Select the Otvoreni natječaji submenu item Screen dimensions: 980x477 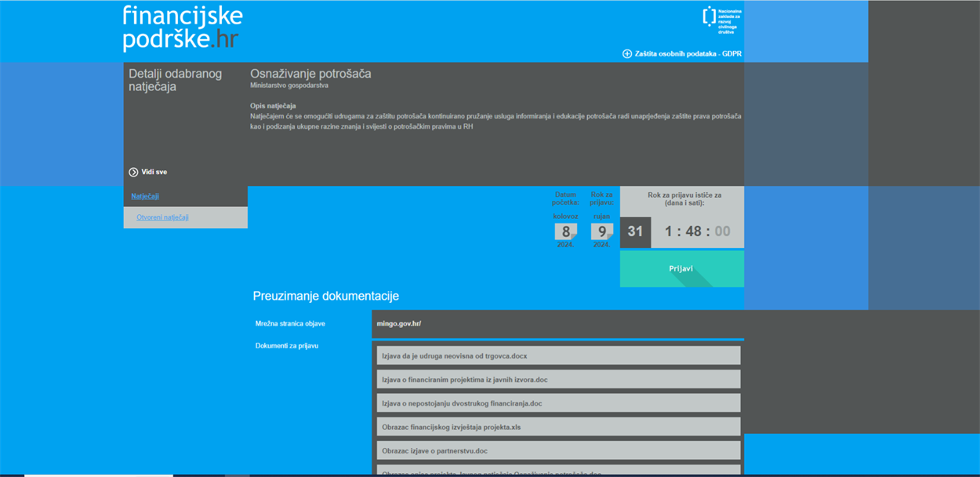click(162, 217)
